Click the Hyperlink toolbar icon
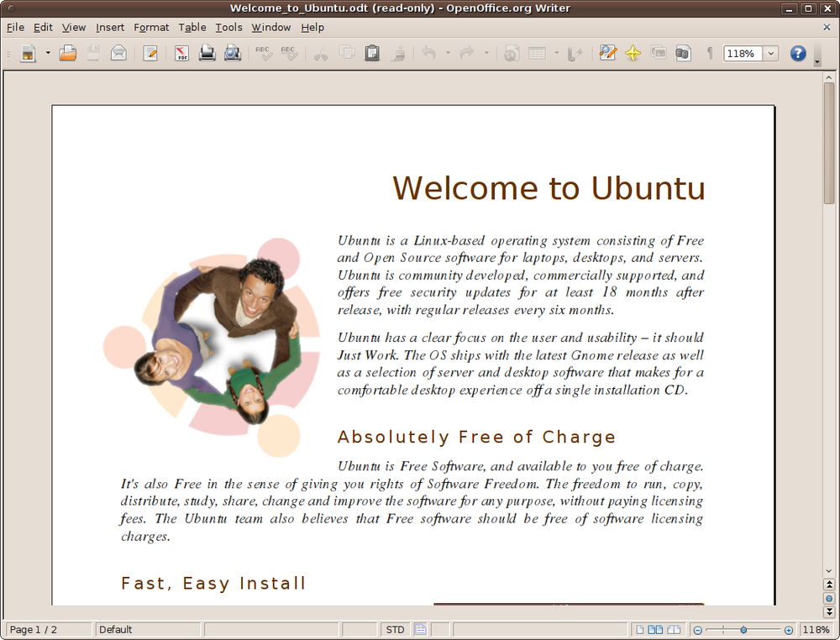840x640 pixels. [x=511, y=53]
